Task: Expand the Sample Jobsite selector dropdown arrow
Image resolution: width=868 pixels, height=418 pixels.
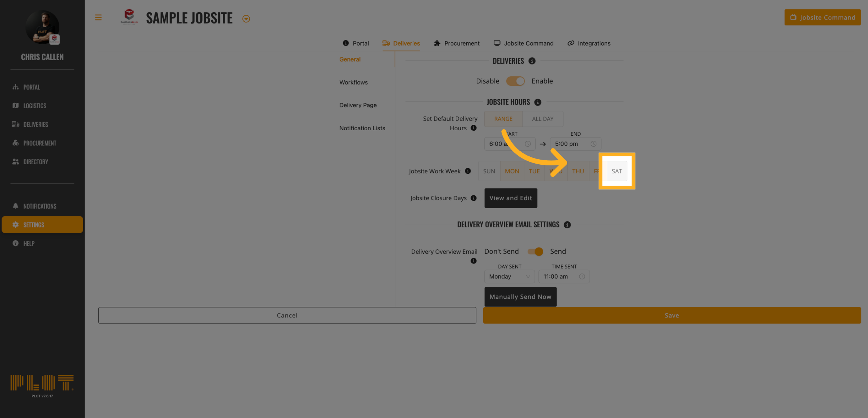Action: [x=246, y=19]
